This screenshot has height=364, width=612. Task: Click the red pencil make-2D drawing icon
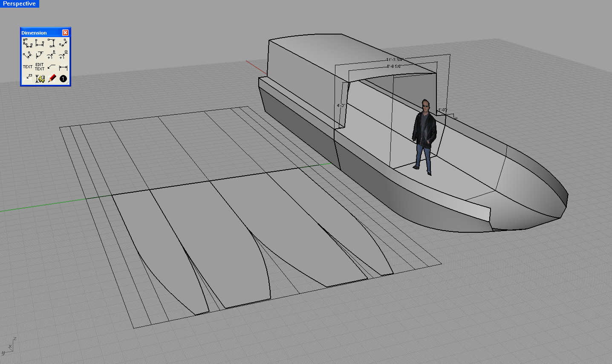(52, 78)
